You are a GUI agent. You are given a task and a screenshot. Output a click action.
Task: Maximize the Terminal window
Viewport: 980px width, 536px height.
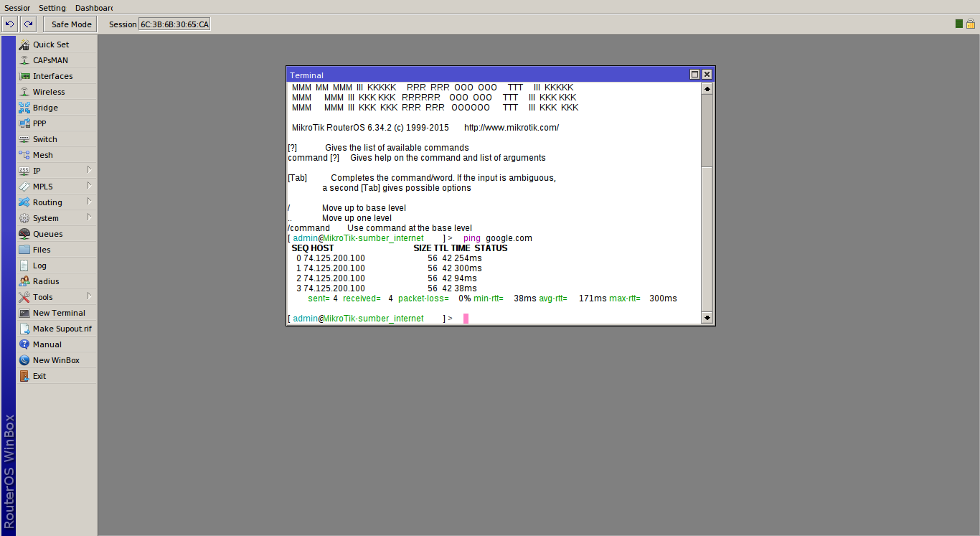pyautogui.click(x=694, y=75)
